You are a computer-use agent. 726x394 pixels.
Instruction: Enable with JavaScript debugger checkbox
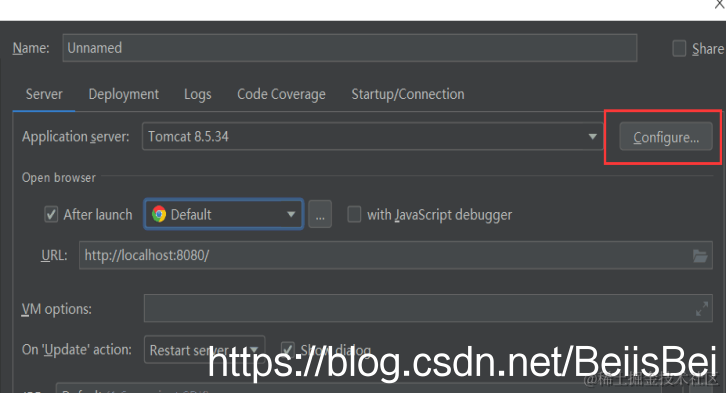(x=354, y=214)
